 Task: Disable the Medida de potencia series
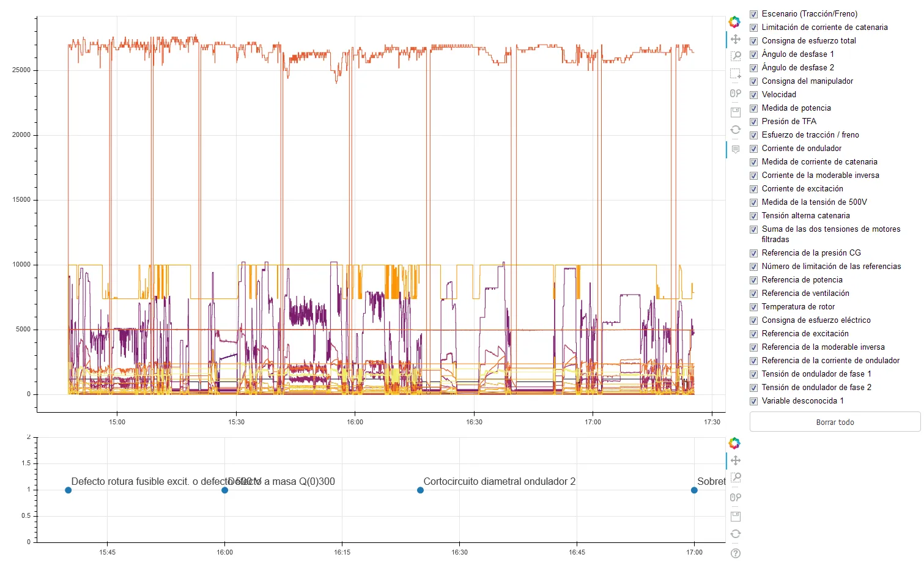click(754, 108)
